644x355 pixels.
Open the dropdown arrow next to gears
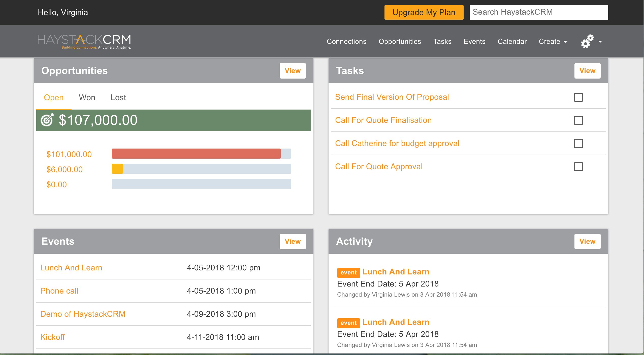click(x=600, y=42)
